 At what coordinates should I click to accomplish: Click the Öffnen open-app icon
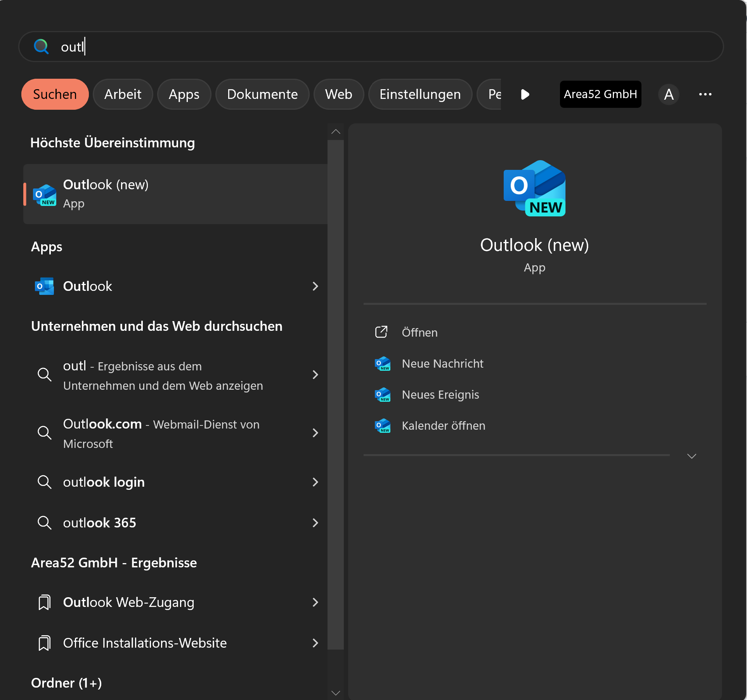(381, 332)
